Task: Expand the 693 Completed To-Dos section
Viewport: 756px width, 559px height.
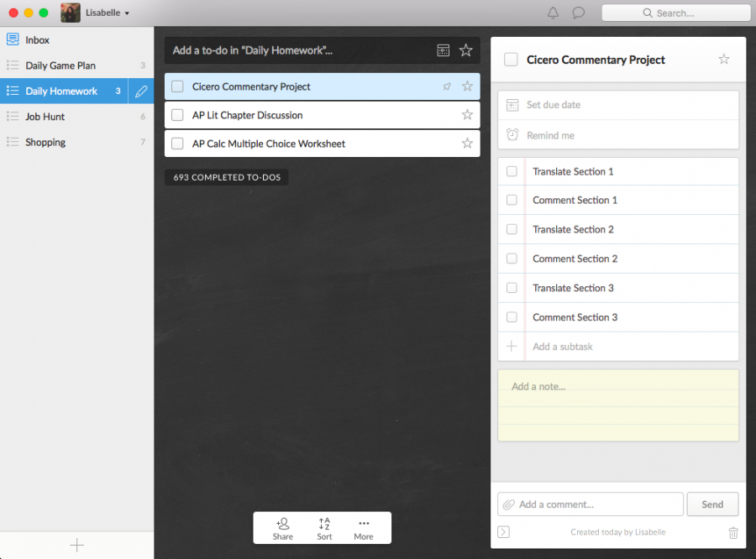Action: click(x=227, y=177)
